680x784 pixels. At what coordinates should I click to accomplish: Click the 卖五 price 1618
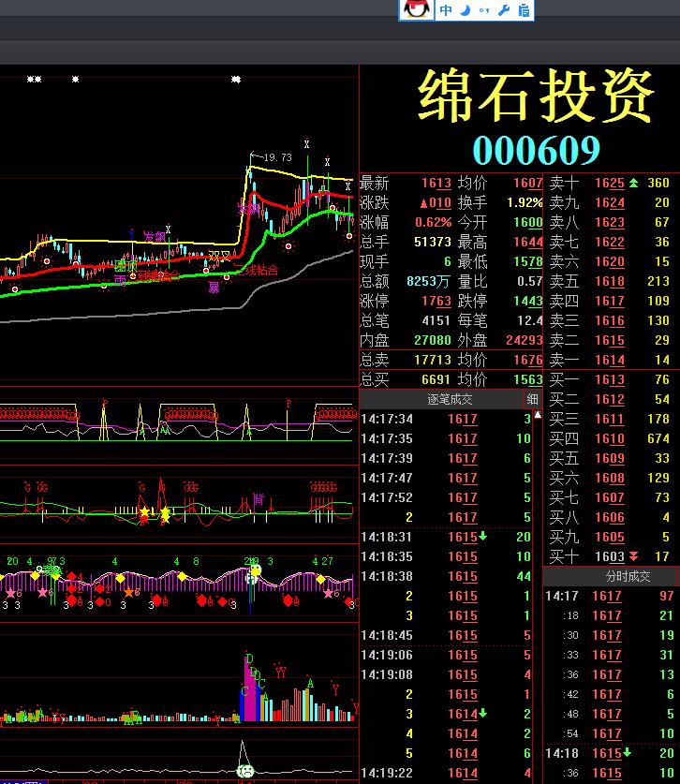click(x=610, y=282)
